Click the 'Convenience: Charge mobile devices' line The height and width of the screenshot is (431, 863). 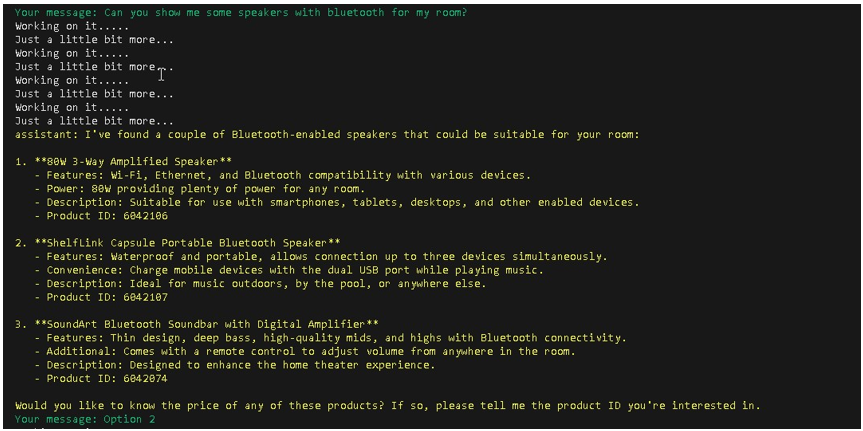click(290, 270)
